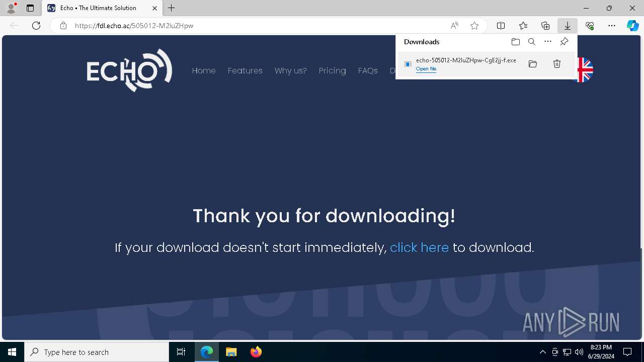Click the Open file link
Screen dimensions: 644x362
(x=426, y=69)
